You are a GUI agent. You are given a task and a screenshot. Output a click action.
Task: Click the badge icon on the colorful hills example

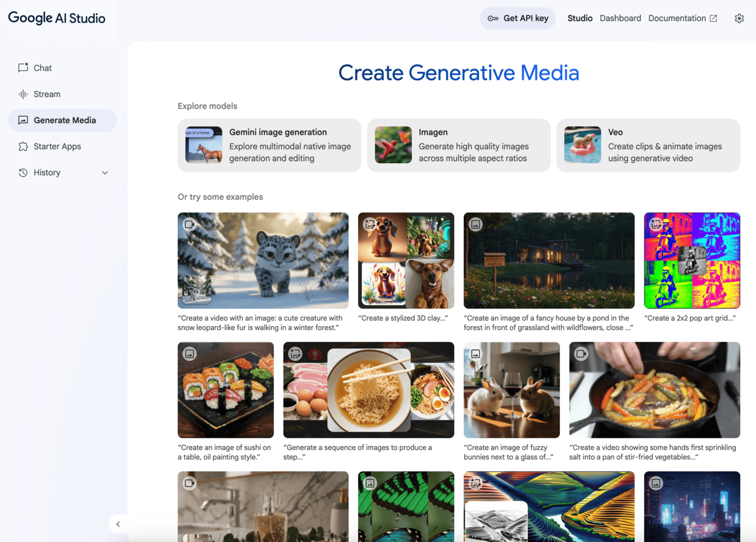coord(476,483)
